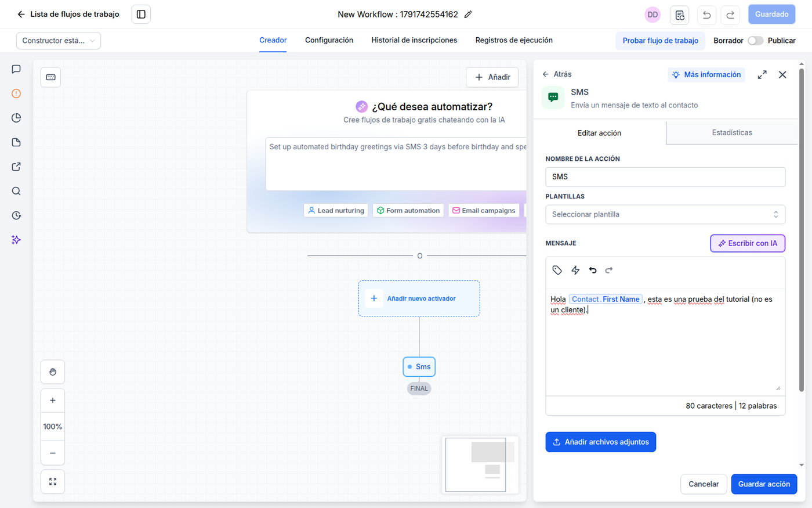This screenshot has height=508, width=812.
Task: Open the Registros de ejecución tab
Action: point(514,41)
